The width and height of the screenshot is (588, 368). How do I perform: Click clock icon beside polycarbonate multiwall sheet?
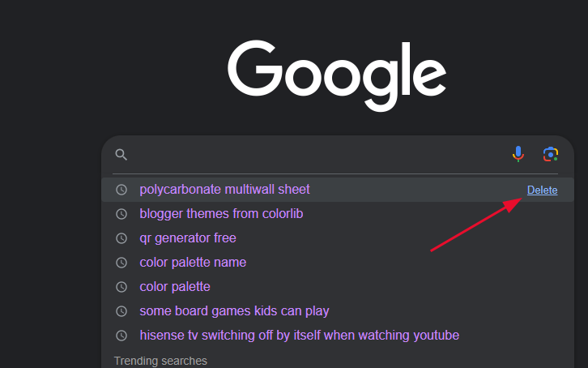tap(121, 190)
